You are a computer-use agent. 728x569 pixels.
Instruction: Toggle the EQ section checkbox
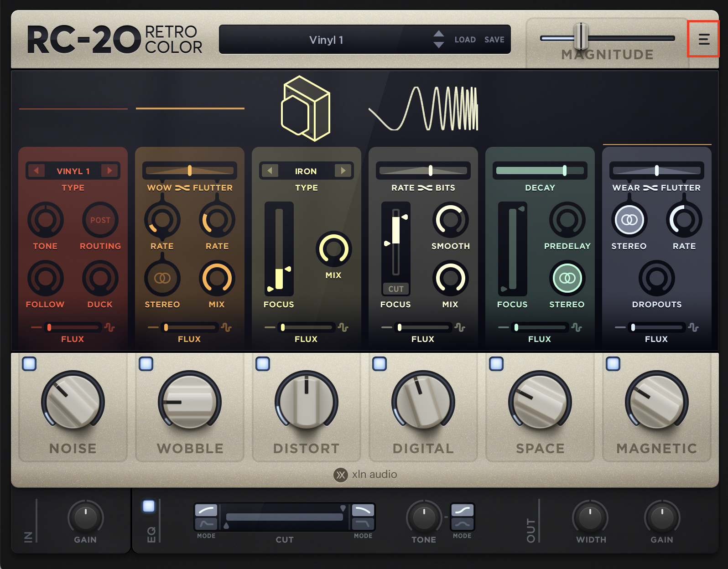coord(149,506)
